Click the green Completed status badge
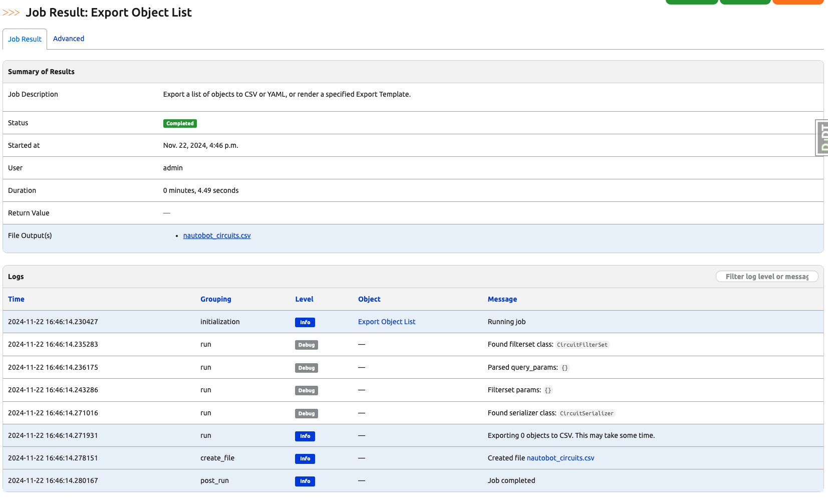828x504 pixels. pos(180,123)
